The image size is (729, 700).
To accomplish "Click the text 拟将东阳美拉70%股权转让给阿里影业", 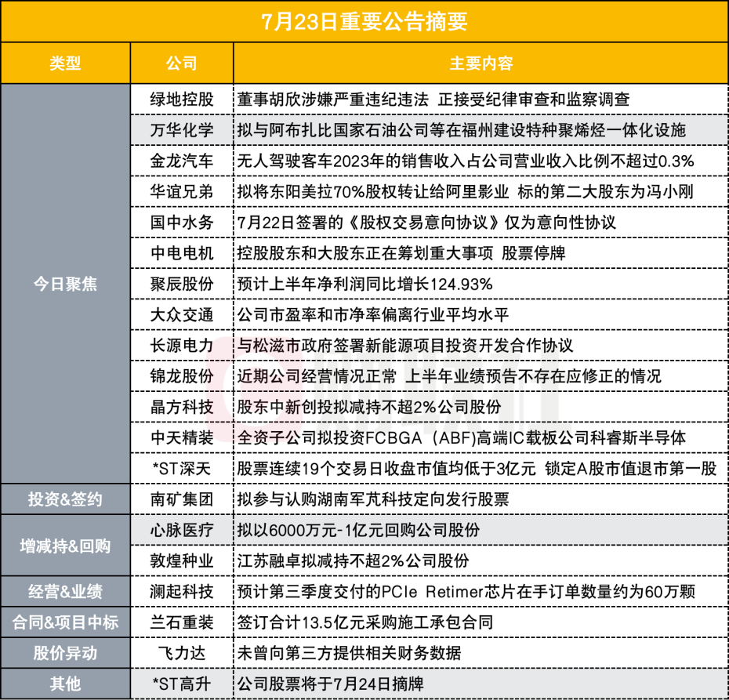I will 373,191.
